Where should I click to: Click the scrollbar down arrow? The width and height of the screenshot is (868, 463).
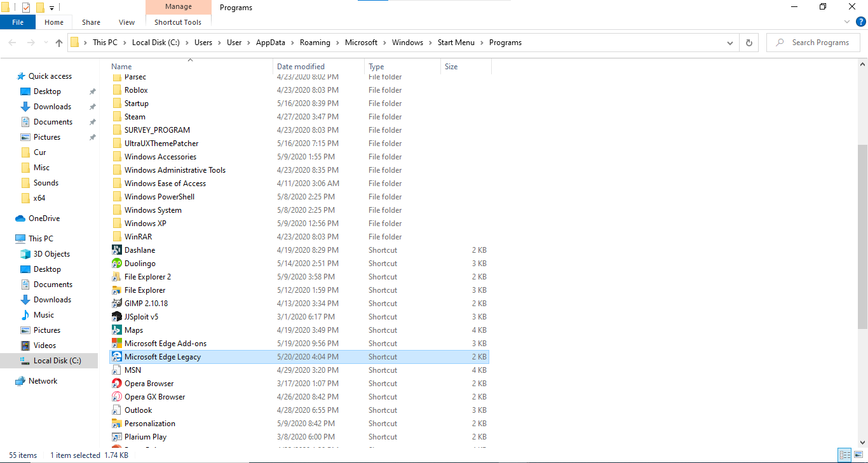point(862,443)
